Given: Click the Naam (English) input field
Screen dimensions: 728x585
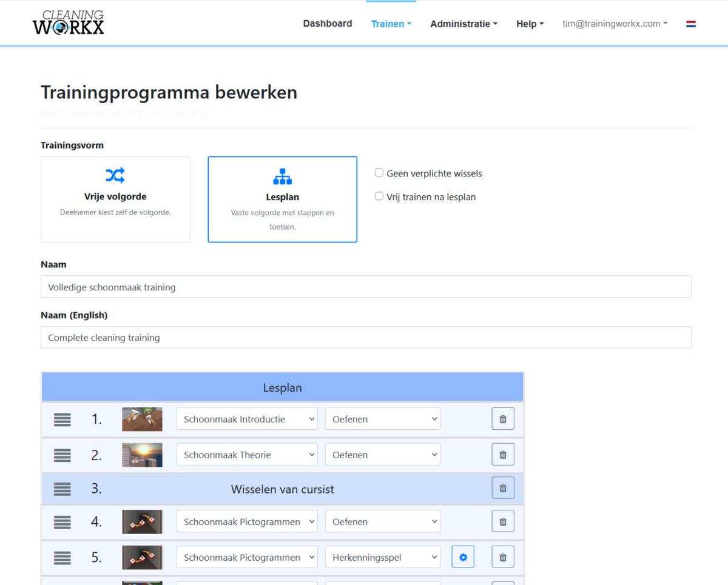Looking at the screenshot, I should (x=366, y=337).
